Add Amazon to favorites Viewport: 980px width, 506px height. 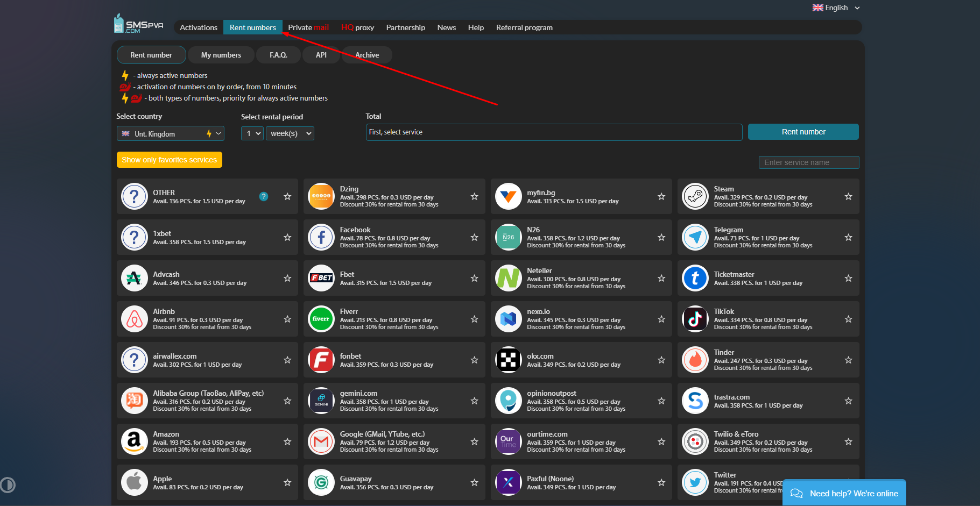[287, 441]
